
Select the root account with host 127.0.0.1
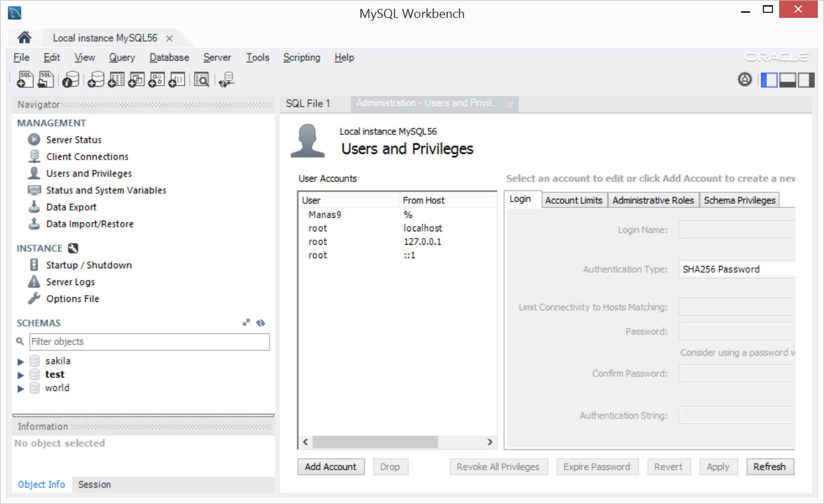[397, 241]
